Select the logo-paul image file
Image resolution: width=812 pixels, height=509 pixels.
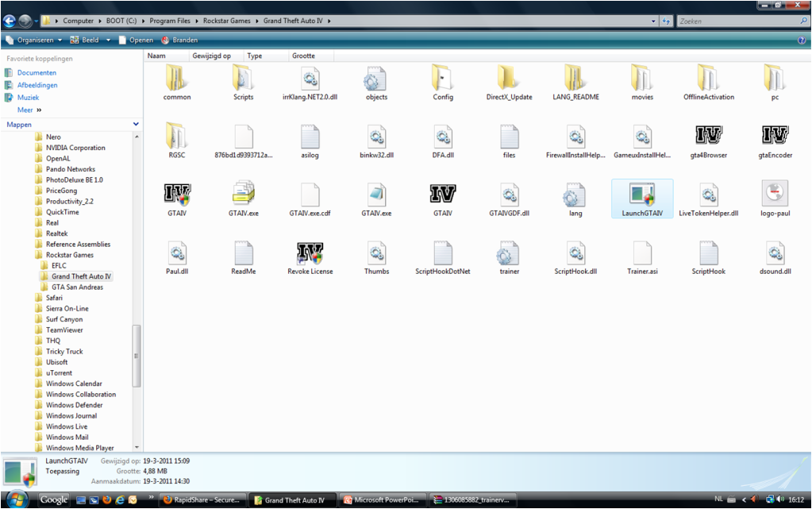pyautogui.click(x=775, y=199)
